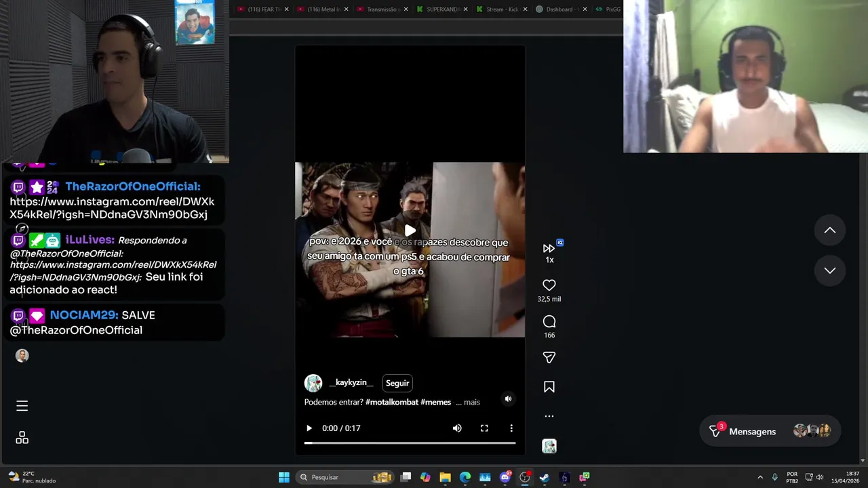
Task: Open the #motalkombat hashtag
Action: 391,403
